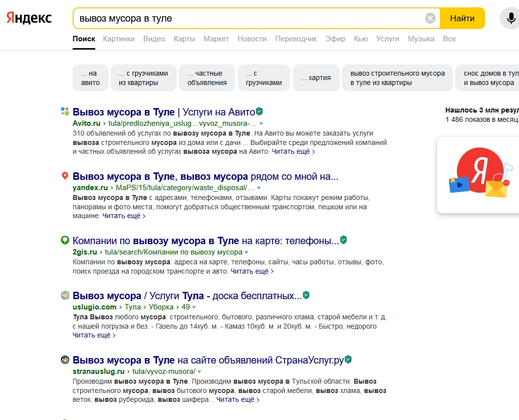Click "Читать ещё" in the 2gis snippet
Image resolution: width=519 pixels, height=420 pixels.
[251, 271]
